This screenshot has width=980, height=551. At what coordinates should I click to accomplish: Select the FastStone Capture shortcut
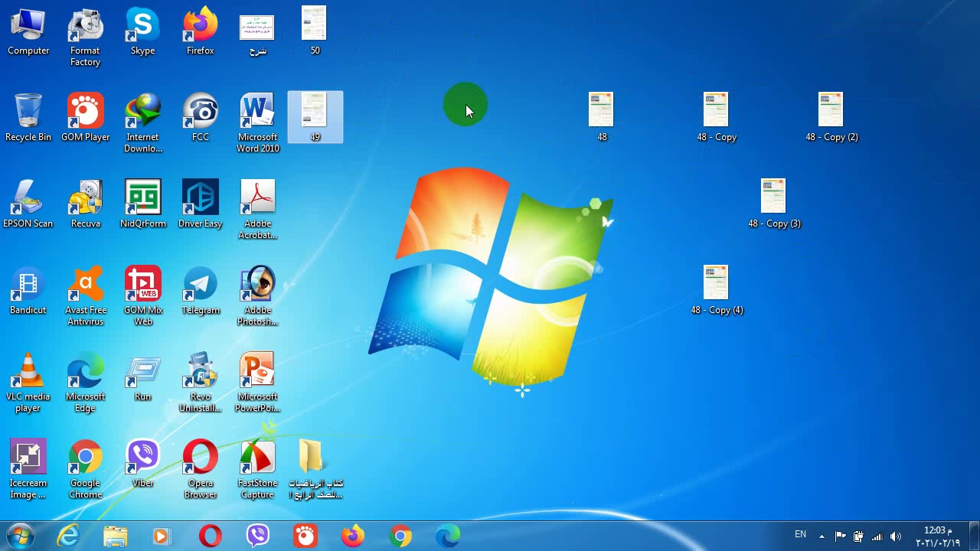(257, 469)
